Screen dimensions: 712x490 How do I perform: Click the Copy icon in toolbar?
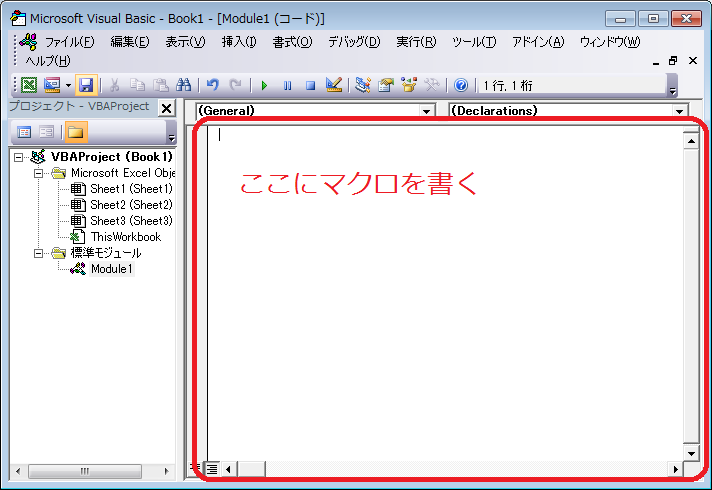click(x=137, y=85)
